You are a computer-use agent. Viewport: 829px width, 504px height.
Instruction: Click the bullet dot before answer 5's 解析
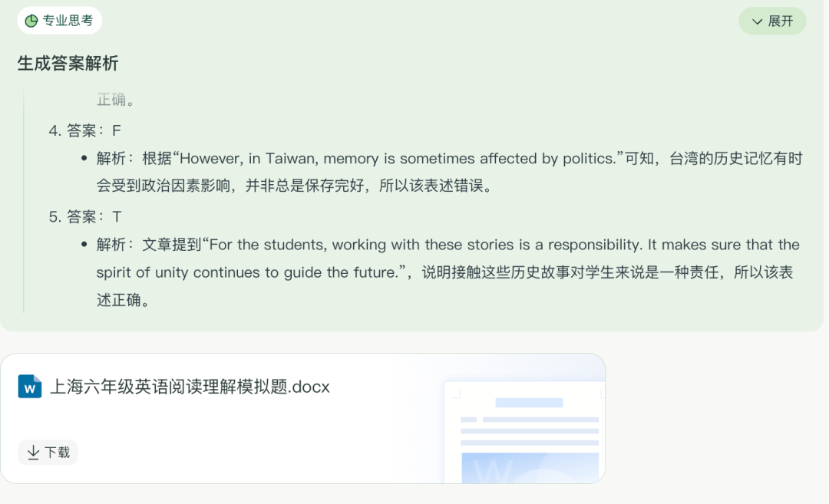[84, 245]
